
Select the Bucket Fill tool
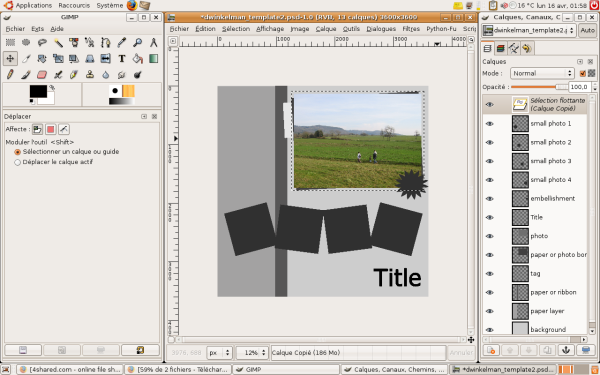pyautogui.click(x=138, y=59)
